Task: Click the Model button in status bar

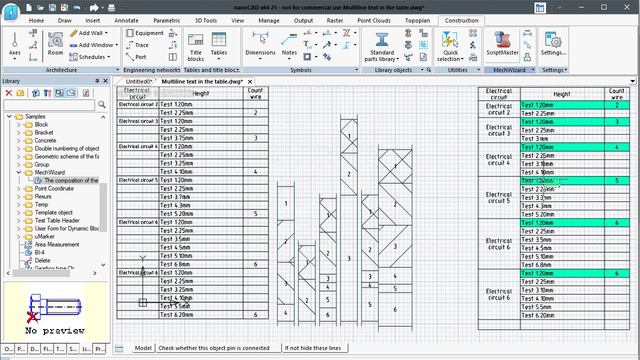Action: pos(143,348)
